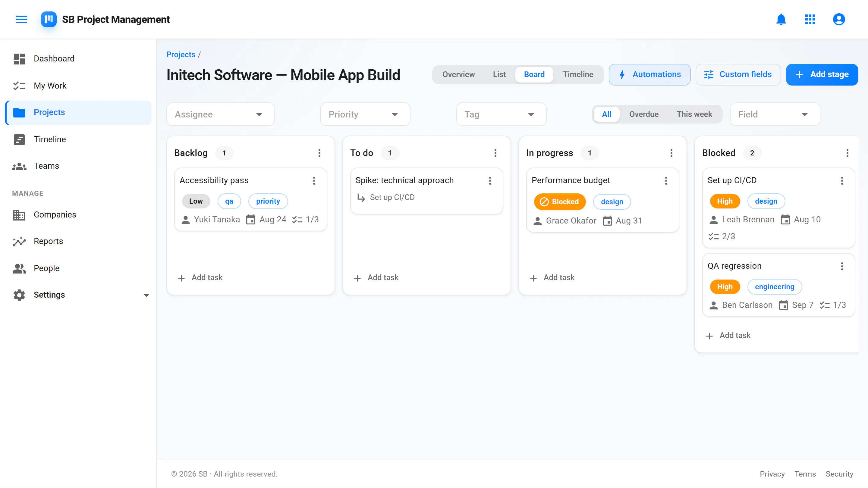
Task: Expand the Settings sidebar section
Action: click(78, 295)
